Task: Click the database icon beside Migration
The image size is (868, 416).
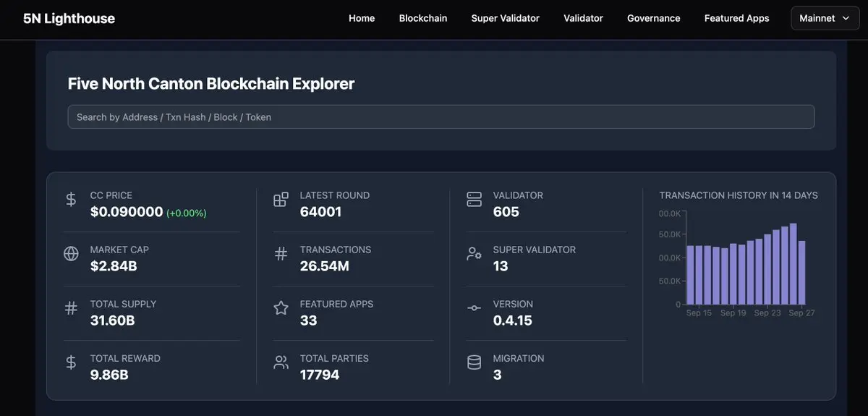Action: (474, 362)
